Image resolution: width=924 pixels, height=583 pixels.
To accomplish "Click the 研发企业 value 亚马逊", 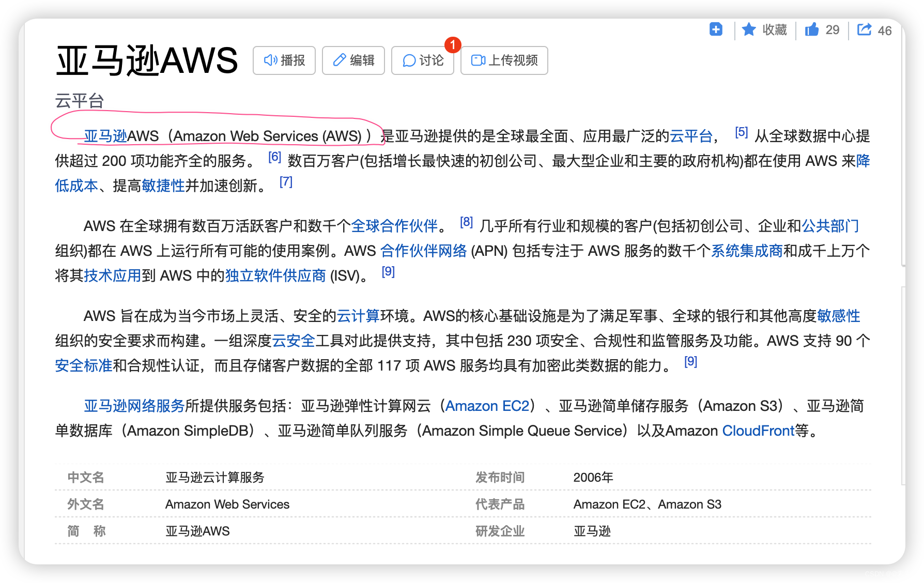I will [592, 531].
